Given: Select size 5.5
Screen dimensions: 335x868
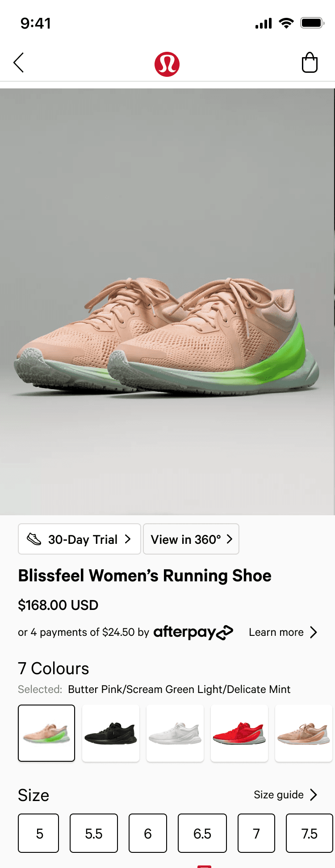Looking at the screenshot, I should point(94,833).
